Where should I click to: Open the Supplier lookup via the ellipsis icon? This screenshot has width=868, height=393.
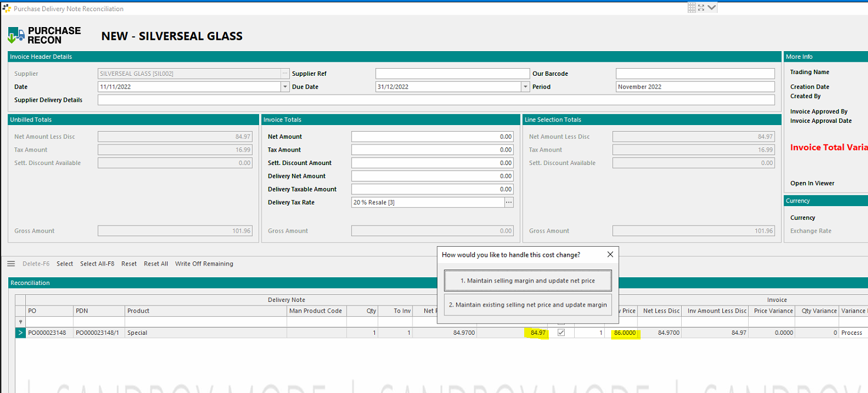tap(285, 73)
